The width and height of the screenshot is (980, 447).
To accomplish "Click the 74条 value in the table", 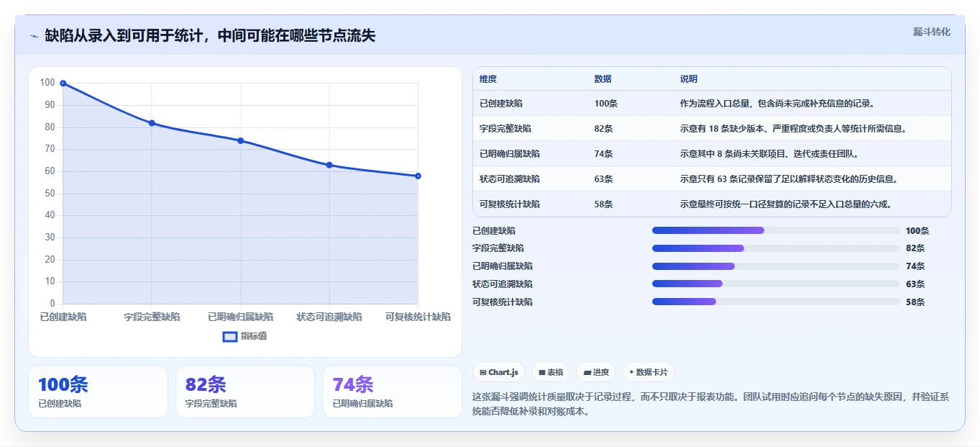I will point(604,154).
